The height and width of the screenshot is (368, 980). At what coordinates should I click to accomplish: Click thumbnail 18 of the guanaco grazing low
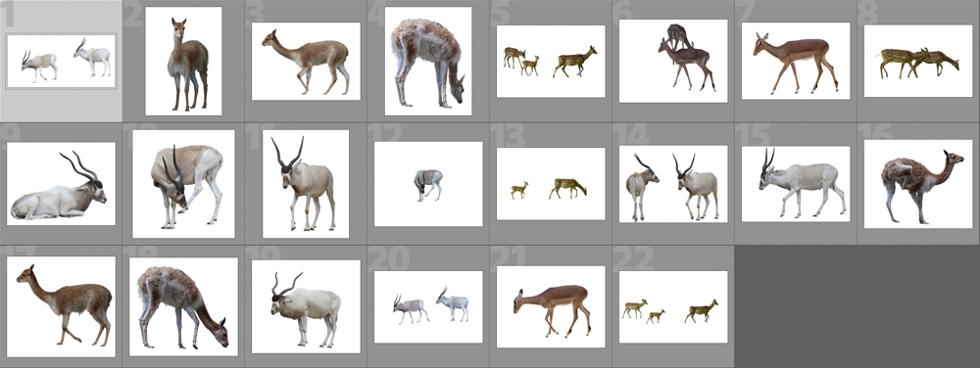184,307
